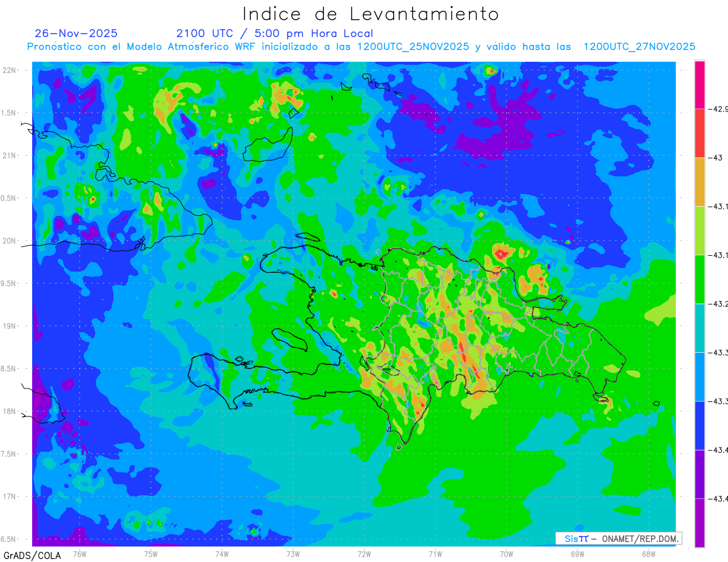Click the "70W" longitude label

507,554
